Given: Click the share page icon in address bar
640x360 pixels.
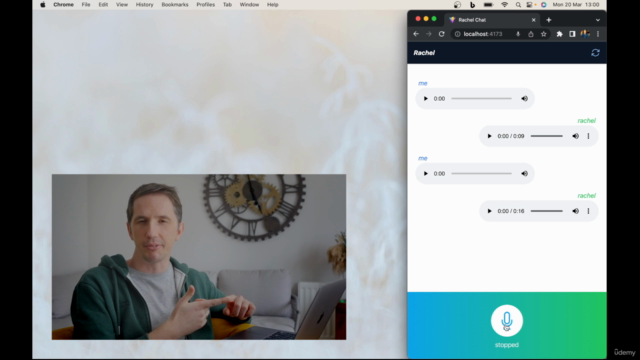Looking at the screenshot, I should (531, 34).
